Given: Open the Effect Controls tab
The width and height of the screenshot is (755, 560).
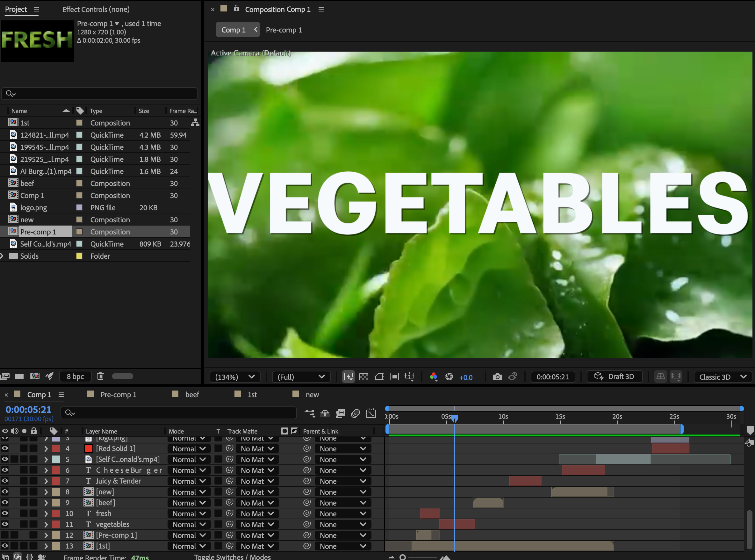Looking at the screenshot, I should click(x=96, y=10).
